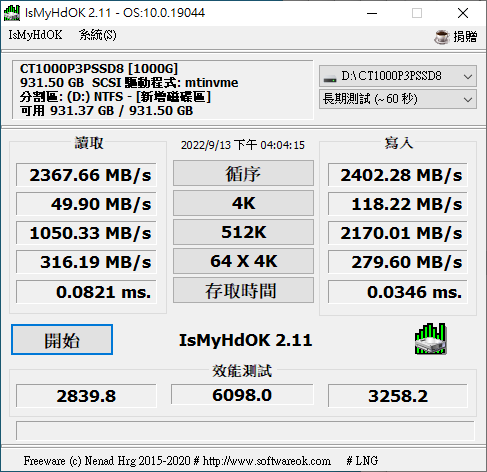The height and width of the screenshot is (472, 487).
Task: Select the read value 2367.66 MB/s
Action: pyautogui.click(x=86, y=175)
